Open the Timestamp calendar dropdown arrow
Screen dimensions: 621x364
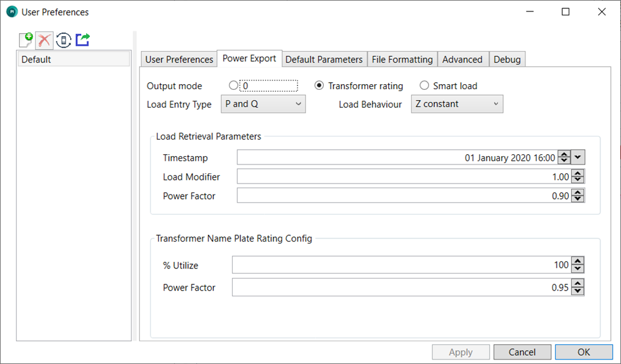[x=578, y=157]
